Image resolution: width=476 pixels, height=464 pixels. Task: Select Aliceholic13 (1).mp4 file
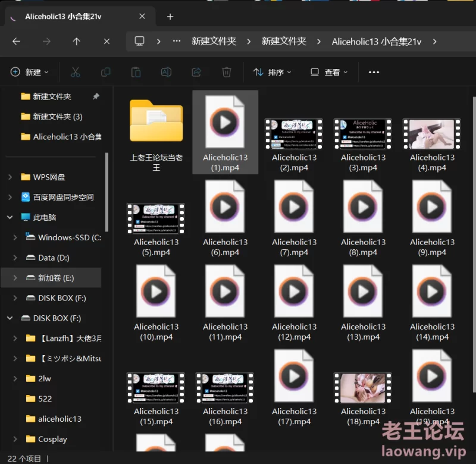pyautogui.click(x=226, y=132)
